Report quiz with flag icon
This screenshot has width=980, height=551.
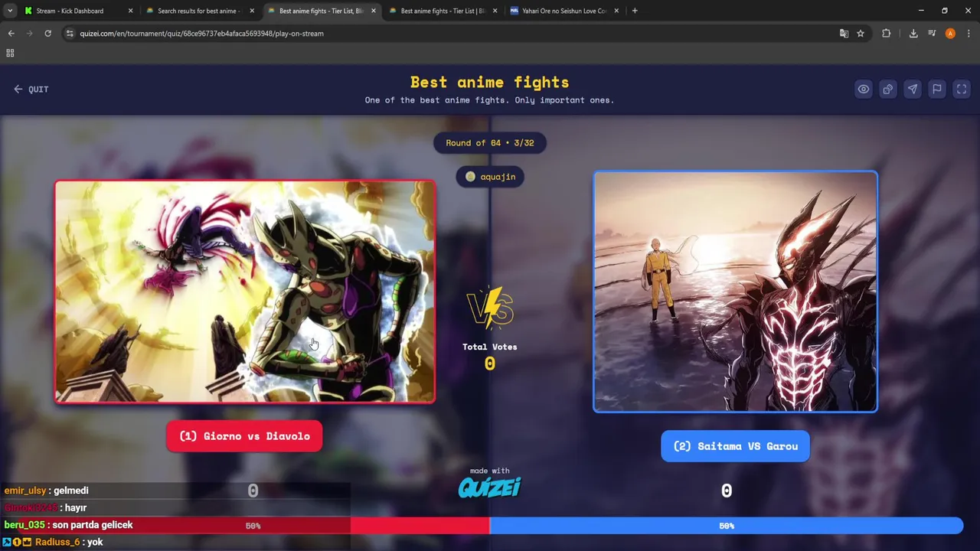936,90
